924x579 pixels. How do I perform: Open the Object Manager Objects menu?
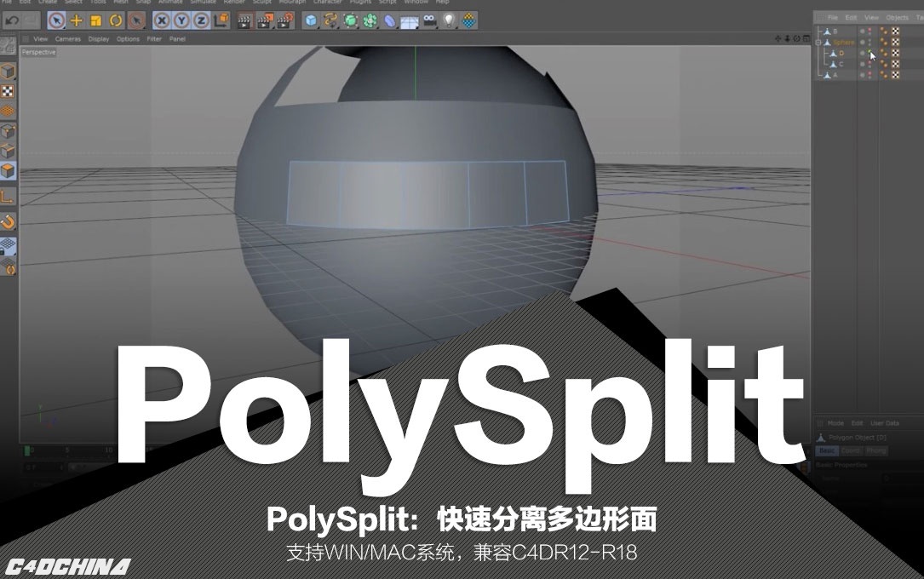[x=897, y=18]
